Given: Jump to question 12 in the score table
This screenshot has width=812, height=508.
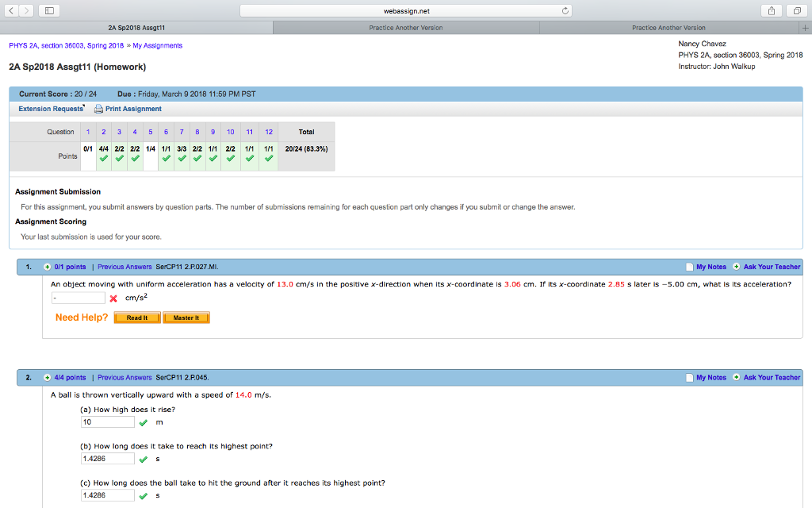Looking at the screenshot, I should click(269, 133).
